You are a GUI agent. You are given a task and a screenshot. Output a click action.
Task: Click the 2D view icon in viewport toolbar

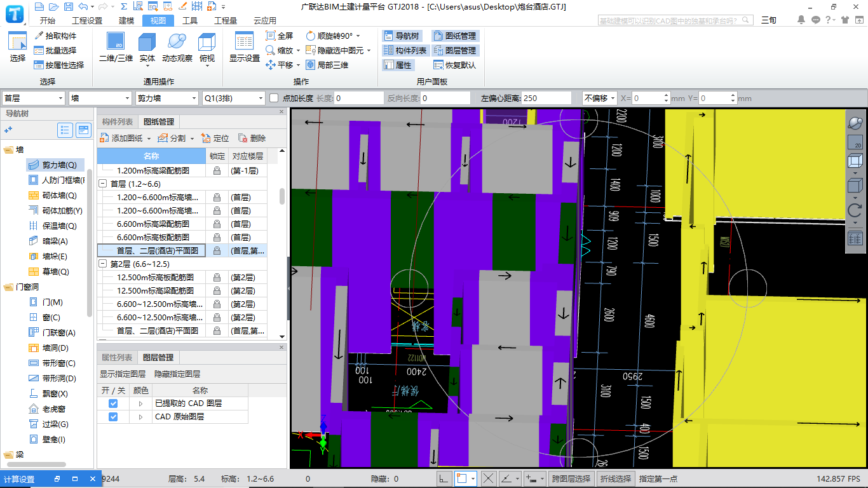pyautogui.click(x=855, y=142)
